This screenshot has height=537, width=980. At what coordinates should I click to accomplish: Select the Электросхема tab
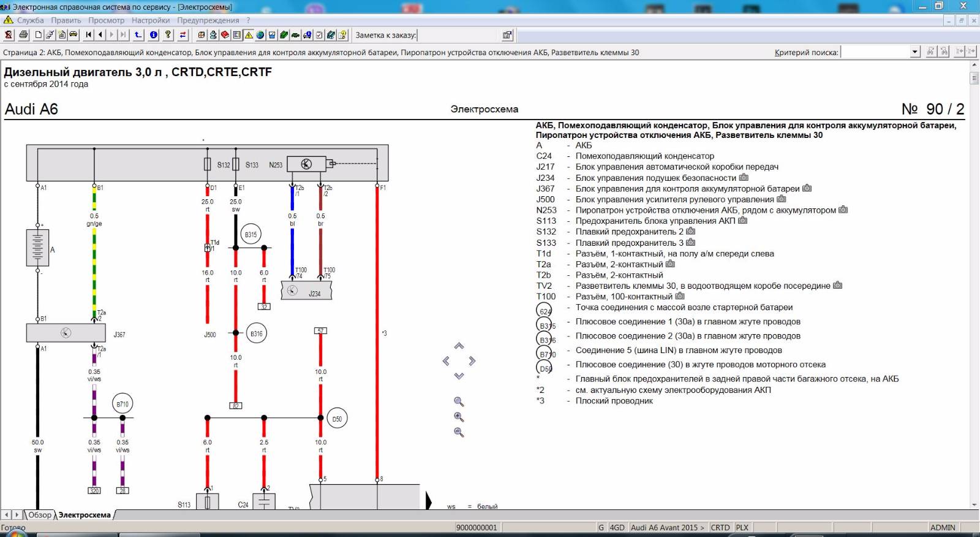click(x=85, y=515)
